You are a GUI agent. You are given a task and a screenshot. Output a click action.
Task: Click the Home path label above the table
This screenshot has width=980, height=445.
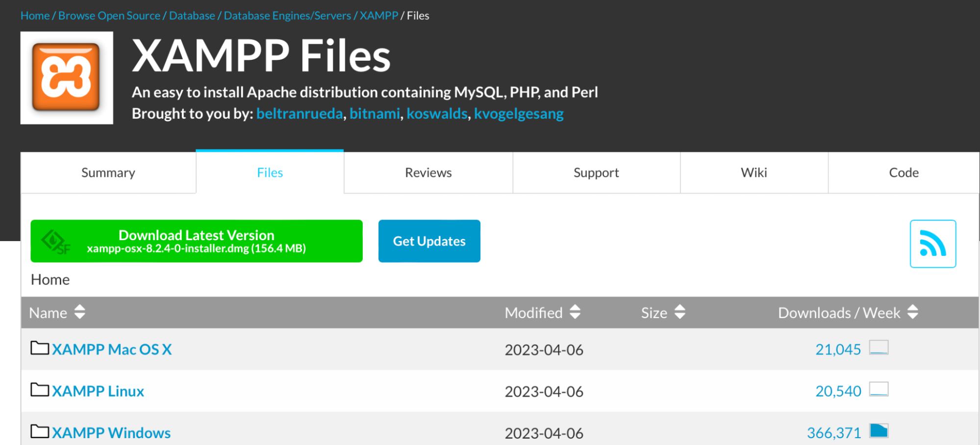click(50, 279)
